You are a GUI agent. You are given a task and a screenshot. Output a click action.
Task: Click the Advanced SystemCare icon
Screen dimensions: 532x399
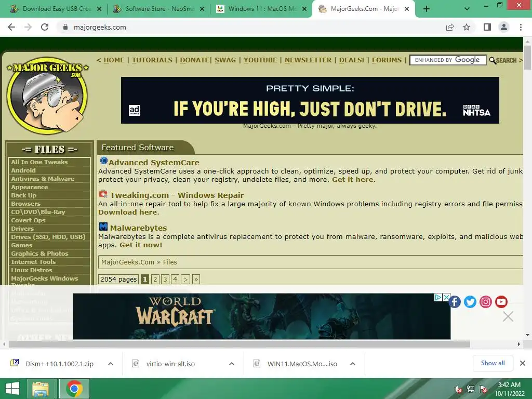[103, 161]
